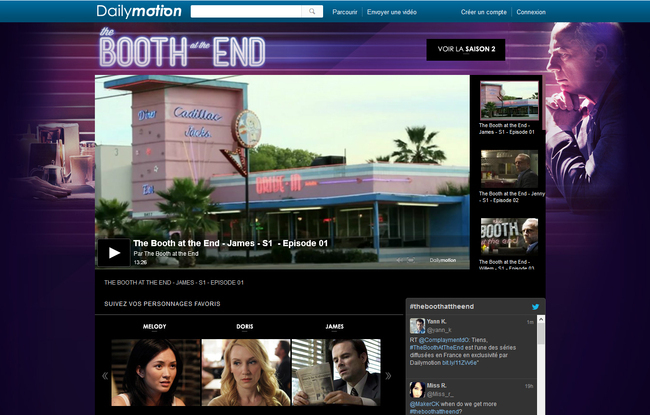Click @ComplayMentdO mention in tweet

[444, 340]
